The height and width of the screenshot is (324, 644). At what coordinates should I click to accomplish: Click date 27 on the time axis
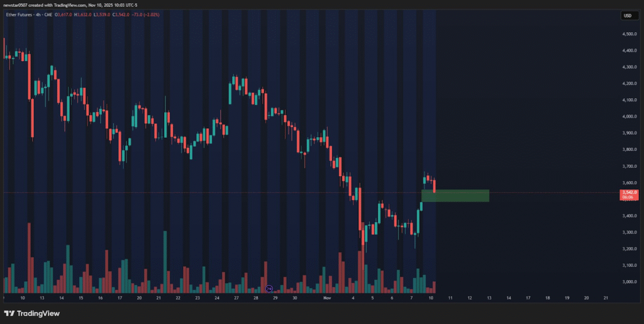(236, 297)
